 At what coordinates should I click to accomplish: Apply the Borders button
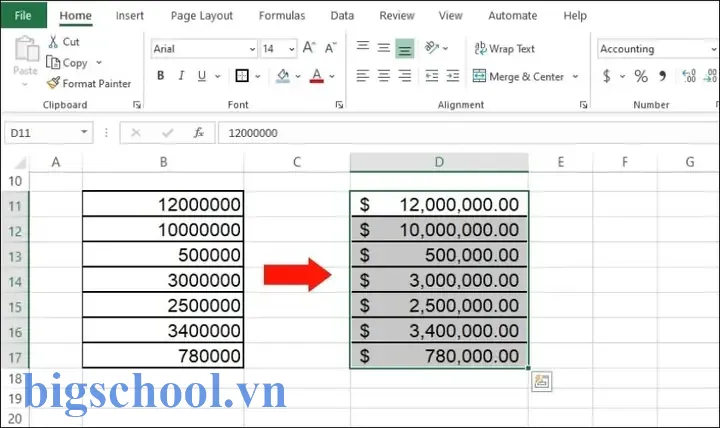(x=242, y=75)
